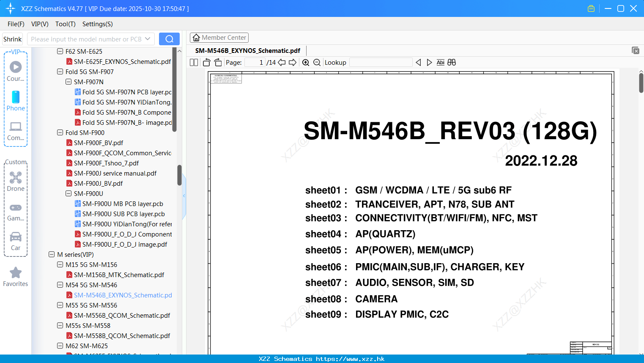The height and width of the screenshot is (363, 644).
Task: Find previous lookup result
Action: 418,63
